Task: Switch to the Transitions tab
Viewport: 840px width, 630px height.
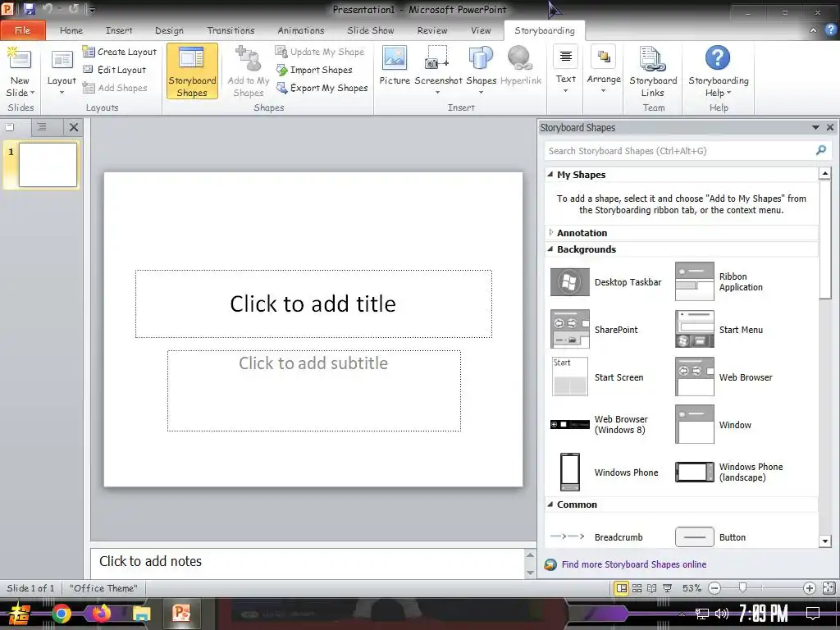Action: coord(231,30)
